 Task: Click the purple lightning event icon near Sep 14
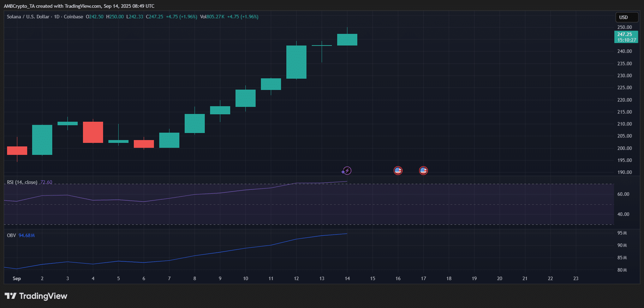(347, 171)
